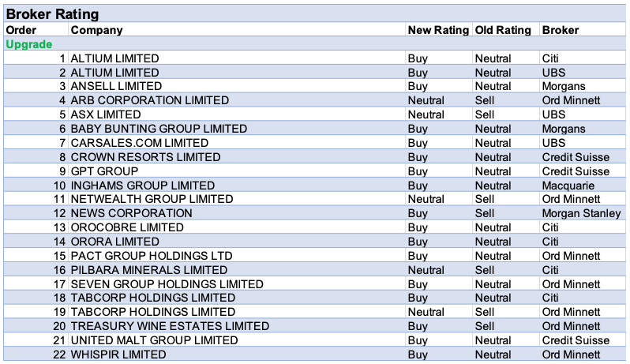Click the New Rating column header

(x=438, y=30)
